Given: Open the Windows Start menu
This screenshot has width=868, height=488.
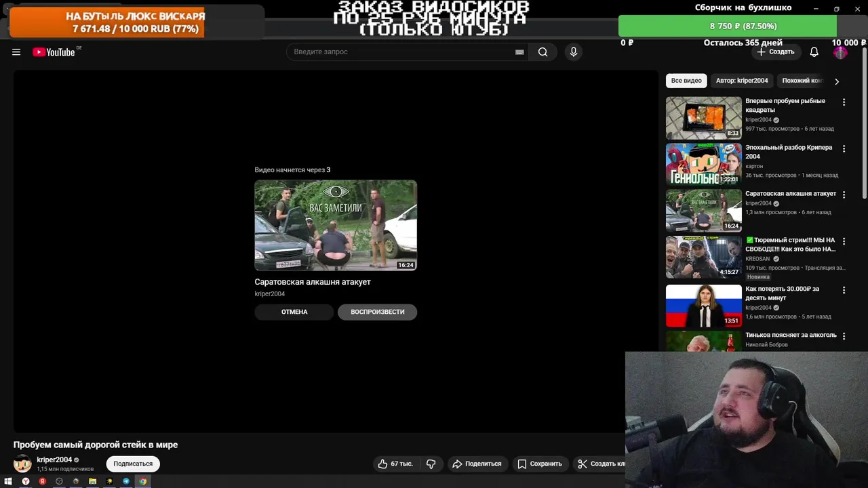Looking at the screenshot, I should point(8,481).
